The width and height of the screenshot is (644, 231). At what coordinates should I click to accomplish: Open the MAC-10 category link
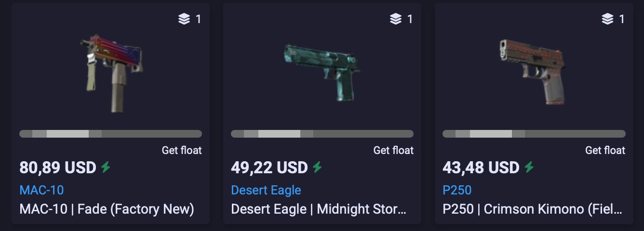41,190
